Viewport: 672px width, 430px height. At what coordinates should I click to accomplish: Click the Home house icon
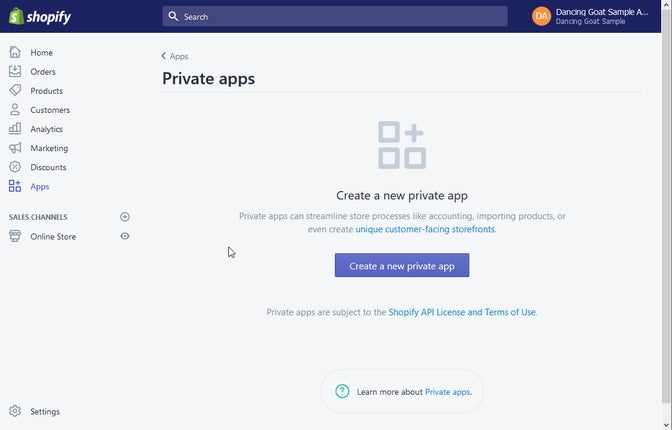(x=15, y=52)
